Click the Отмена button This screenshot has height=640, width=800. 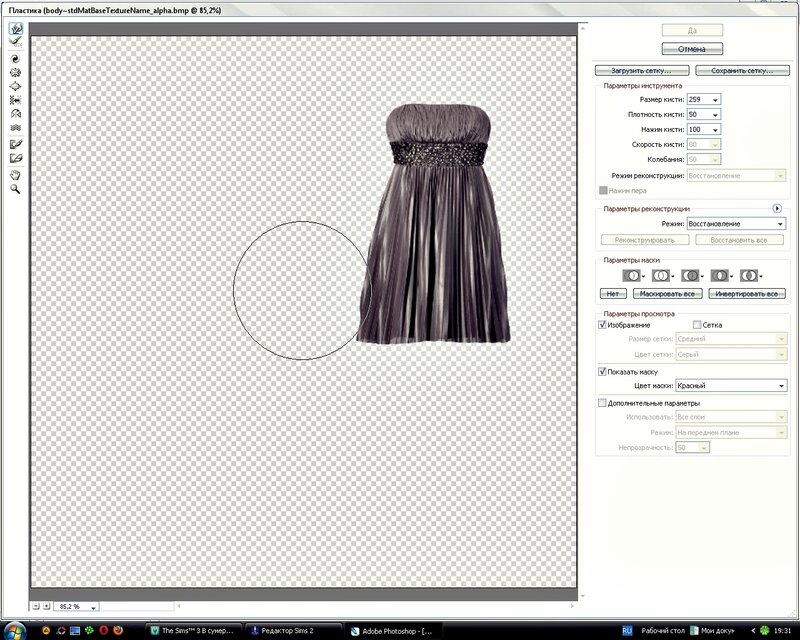691,48
